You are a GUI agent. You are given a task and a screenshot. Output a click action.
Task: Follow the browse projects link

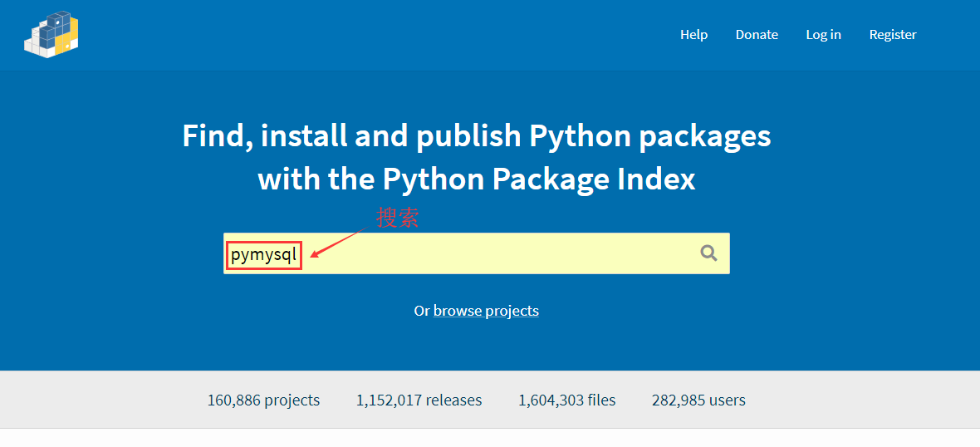486,311
